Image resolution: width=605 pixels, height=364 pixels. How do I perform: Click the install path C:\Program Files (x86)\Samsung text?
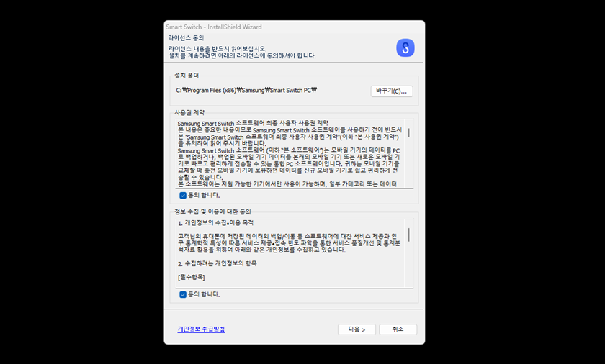pyautogui.click(x=246, y=91)
